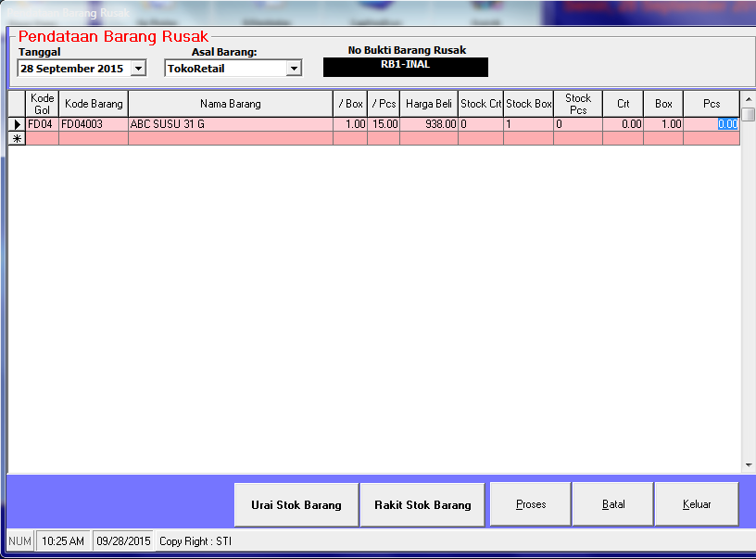This screenshot has height=559, width=756.
Task: Click the clock showing 10:25 AM
Action: coord(62,540)
